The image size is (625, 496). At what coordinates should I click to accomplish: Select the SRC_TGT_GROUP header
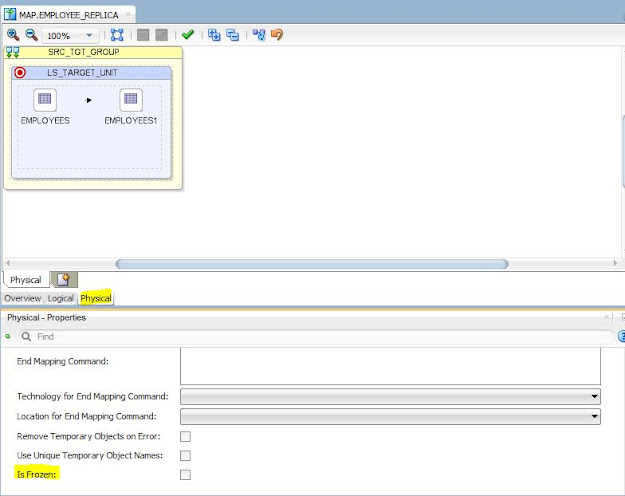[93, 52]
